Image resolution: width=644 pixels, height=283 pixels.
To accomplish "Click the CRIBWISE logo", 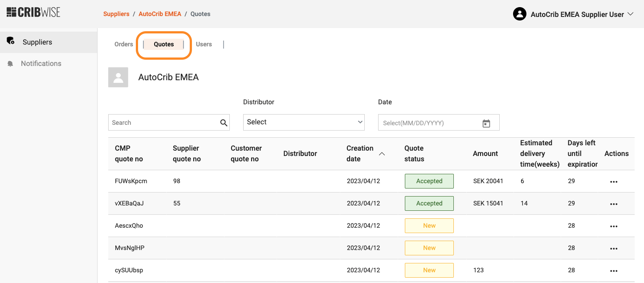I will pos(33,12).
